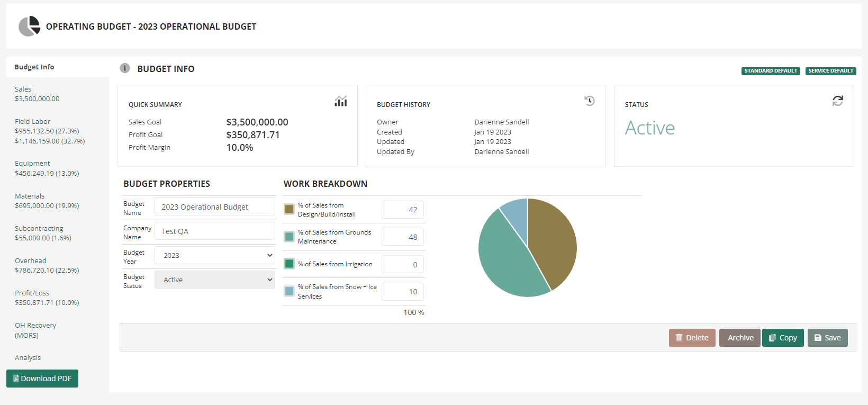Click the Irrigation green color swatch
This screenshot has height=405, width=868.
pyautogui.click(x=289, y=264)
